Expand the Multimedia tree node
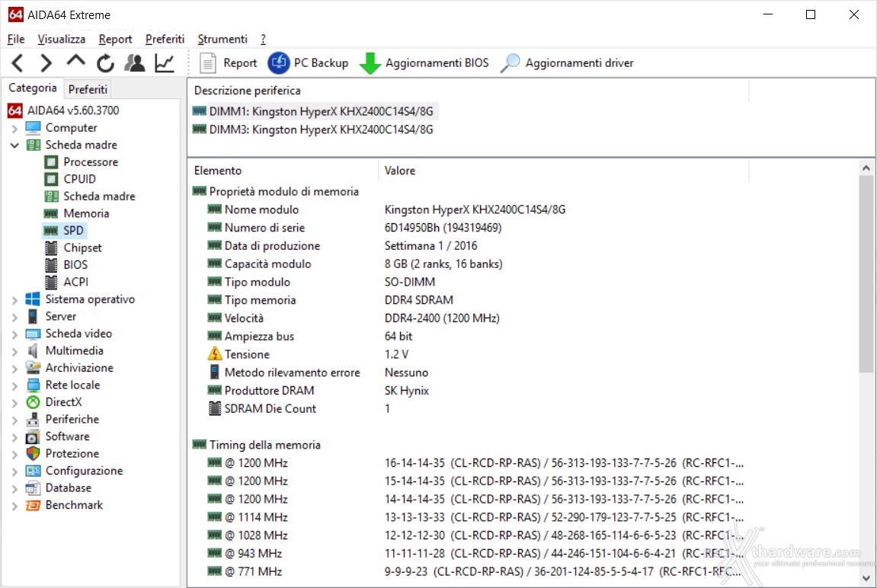877x588 pixels. 14,352
